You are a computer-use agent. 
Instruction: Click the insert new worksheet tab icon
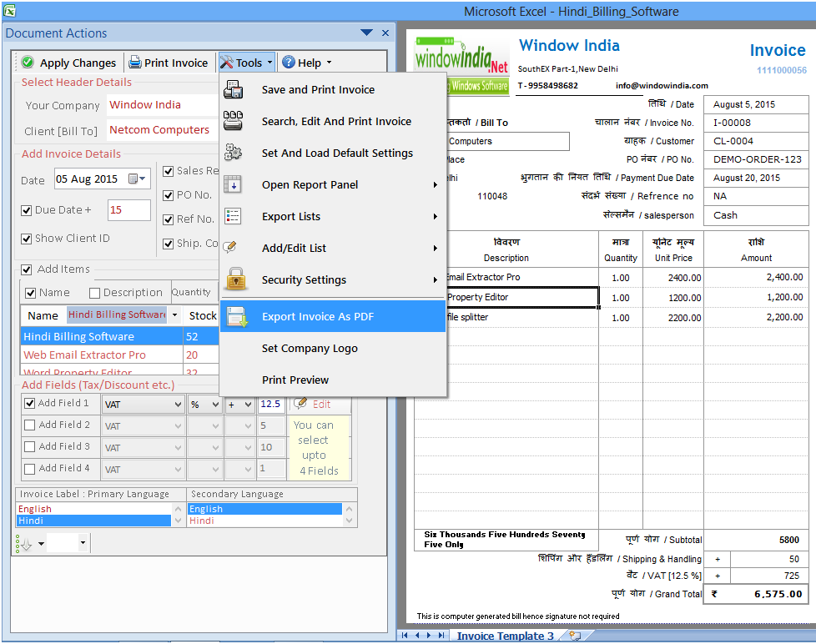tap(575, 635)
